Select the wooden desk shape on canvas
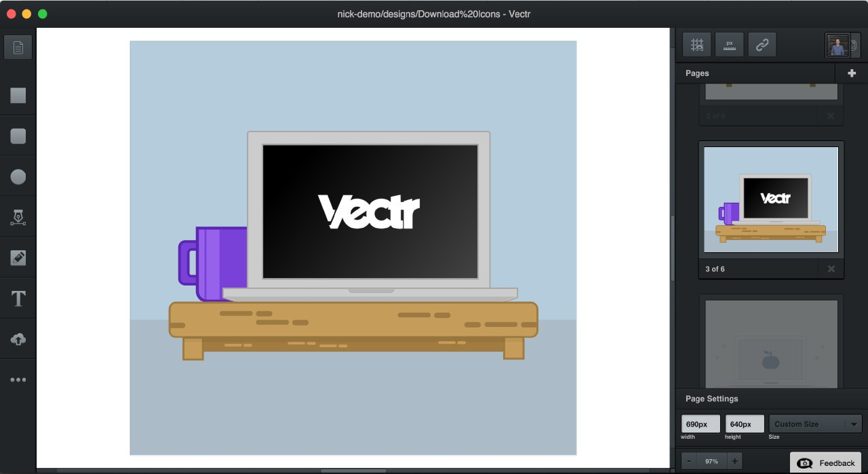The height and width of the screenshot is (474, 868). point(353,330)
